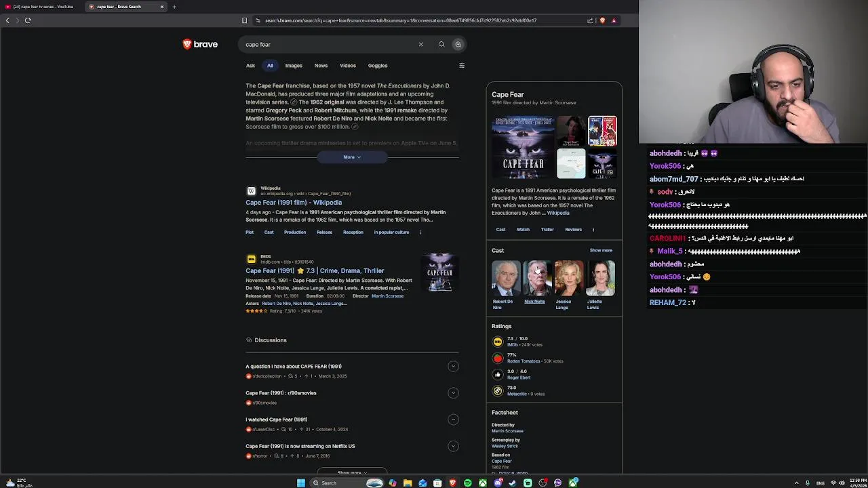Select the Ask search tab

tap(250, 66)
